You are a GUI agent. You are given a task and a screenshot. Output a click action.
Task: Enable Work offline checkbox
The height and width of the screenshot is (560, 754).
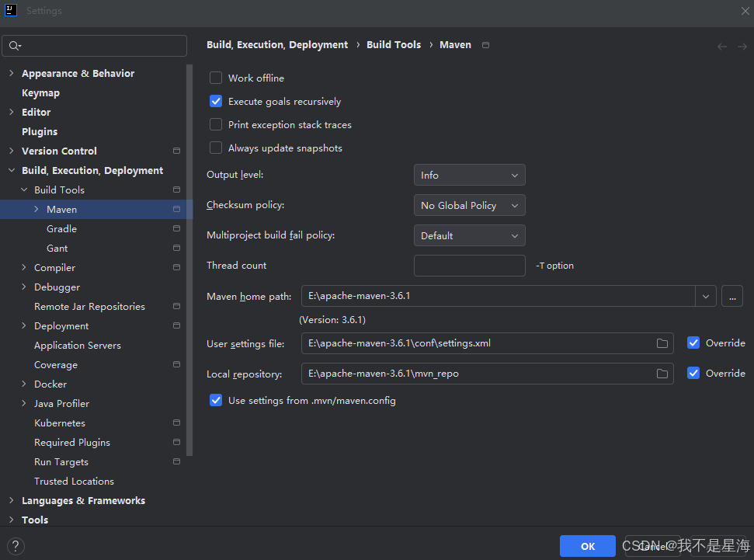click(216, 78)
